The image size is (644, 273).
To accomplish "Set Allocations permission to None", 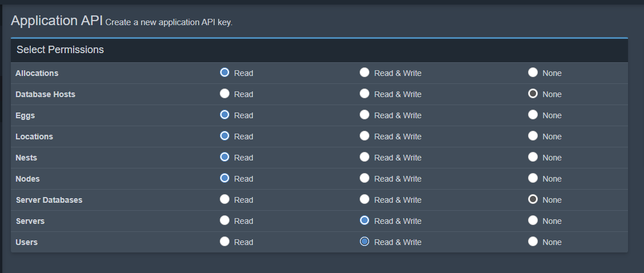I will coord(533,73).
